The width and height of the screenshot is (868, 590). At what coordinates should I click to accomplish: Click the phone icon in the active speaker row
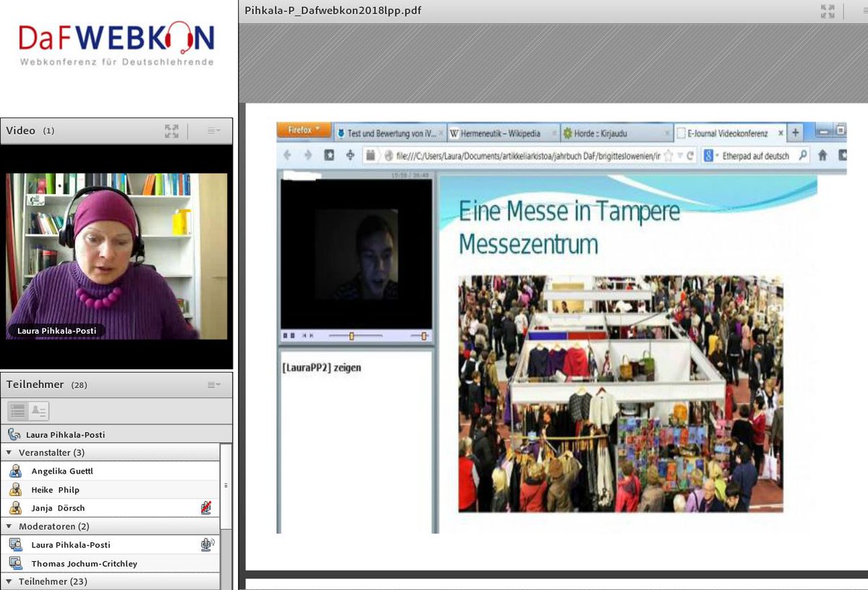tap(14, 434)
